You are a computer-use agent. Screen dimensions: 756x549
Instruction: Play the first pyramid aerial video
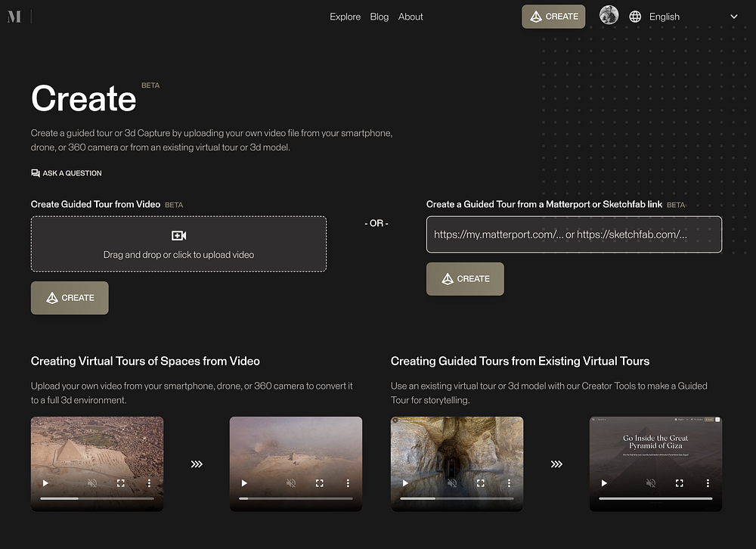pos(45,483)
